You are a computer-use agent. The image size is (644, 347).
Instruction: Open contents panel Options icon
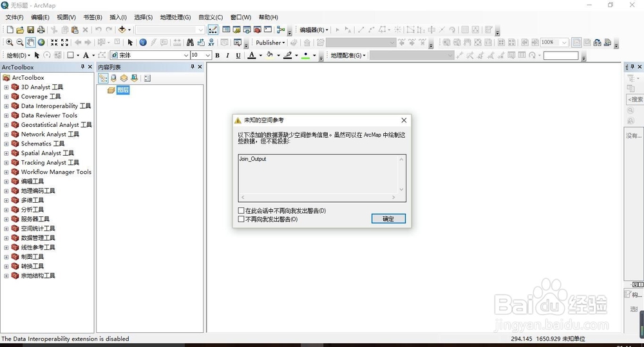(147, 78)
